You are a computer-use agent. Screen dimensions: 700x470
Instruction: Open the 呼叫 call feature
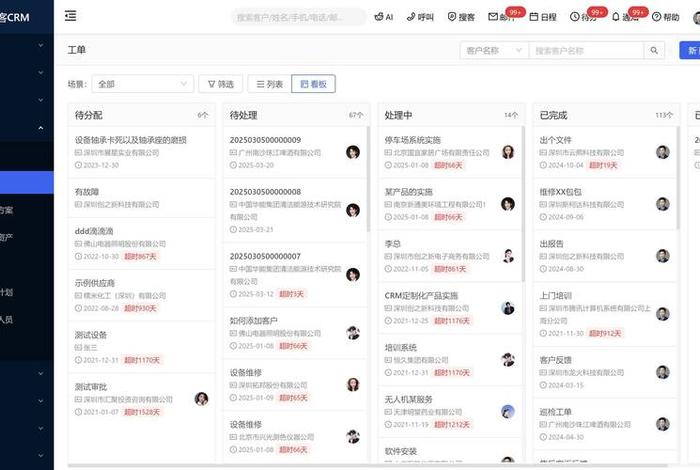point(420,17)
